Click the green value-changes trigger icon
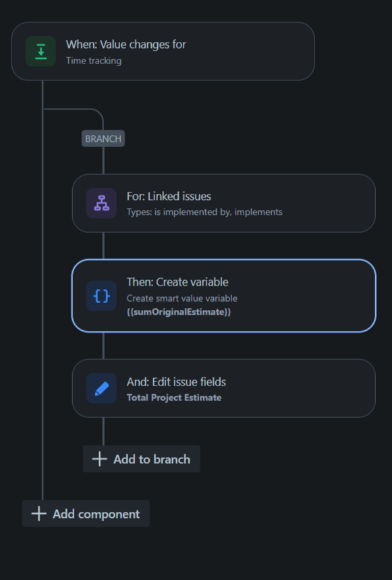Screen dimensions: 392x580 click(40, 51)
